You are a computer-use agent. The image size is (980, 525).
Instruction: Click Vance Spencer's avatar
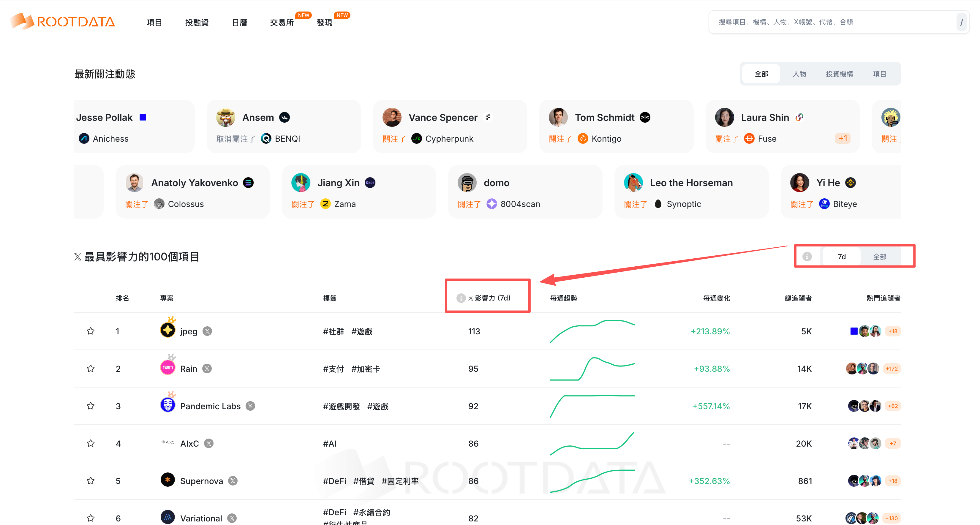(x=392, y=118)
